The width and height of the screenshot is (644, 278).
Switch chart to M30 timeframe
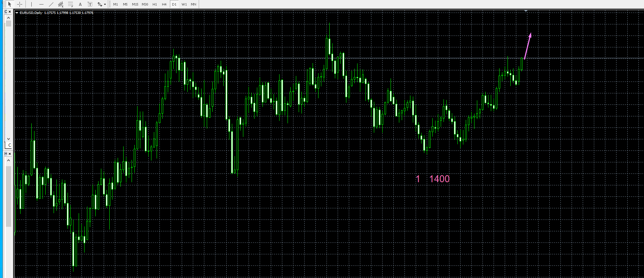coord(145,4)
